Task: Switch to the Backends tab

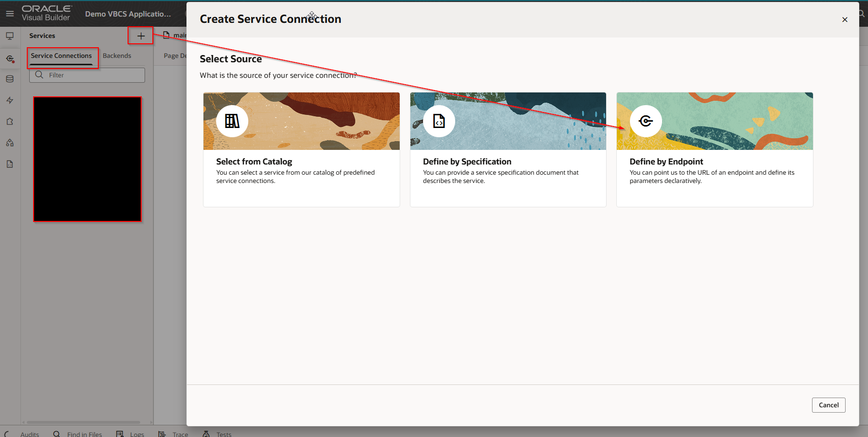Action: [x=117, y=56]
